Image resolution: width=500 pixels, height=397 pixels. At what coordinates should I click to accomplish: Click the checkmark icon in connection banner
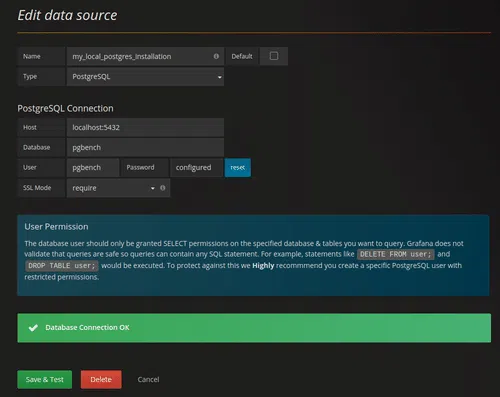[x=33, y=328]
